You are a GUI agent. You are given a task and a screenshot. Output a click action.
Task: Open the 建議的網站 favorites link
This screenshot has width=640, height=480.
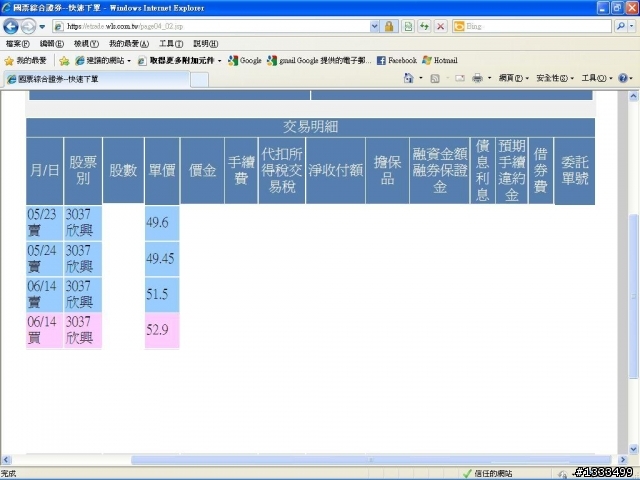coord(103,61)
